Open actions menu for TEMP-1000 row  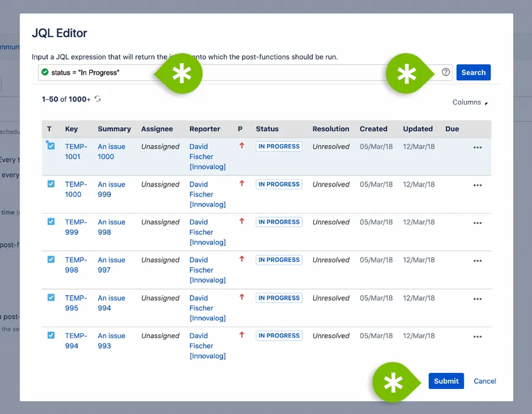click(478, 185)
